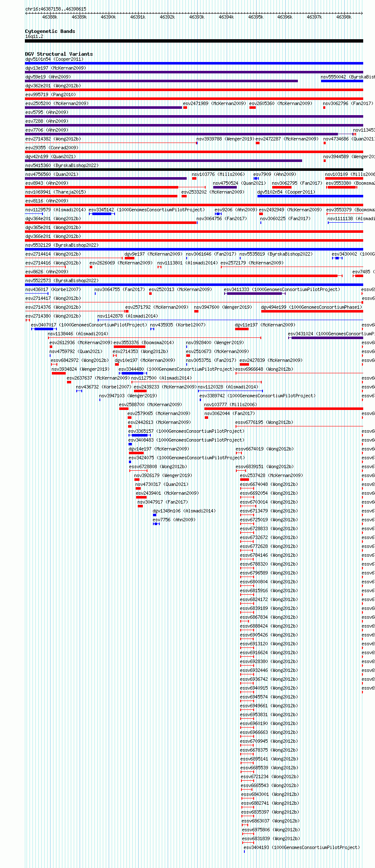
Task: Select the esv2471989 (McKernan2009) variant
Action: (214, 104)
